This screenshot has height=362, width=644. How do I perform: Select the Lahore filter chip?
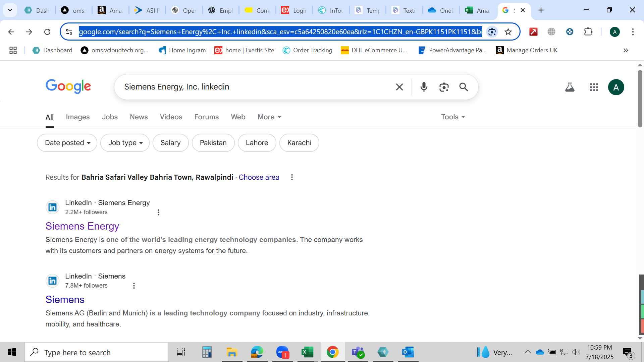point(257,143)
